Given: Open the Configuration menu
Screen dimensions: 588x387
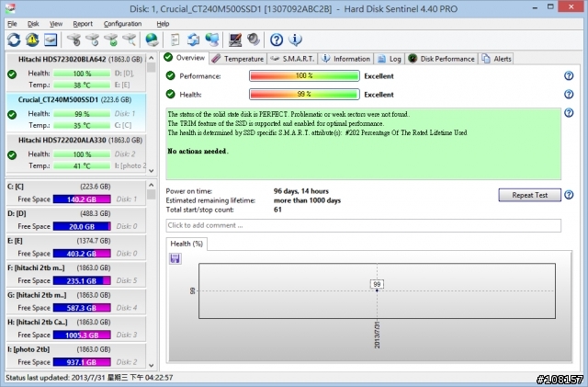Looking at the screenshot, I should (x=122, y=24).
